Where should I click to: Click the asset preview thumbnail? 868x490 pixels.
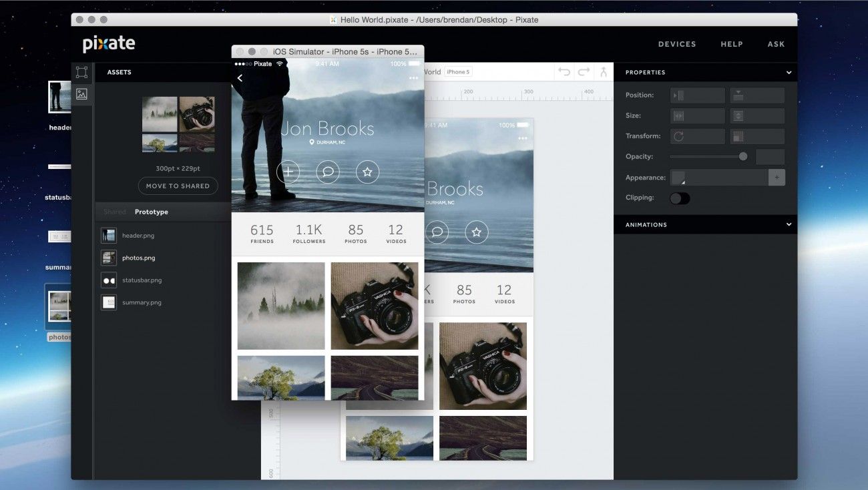178,124
